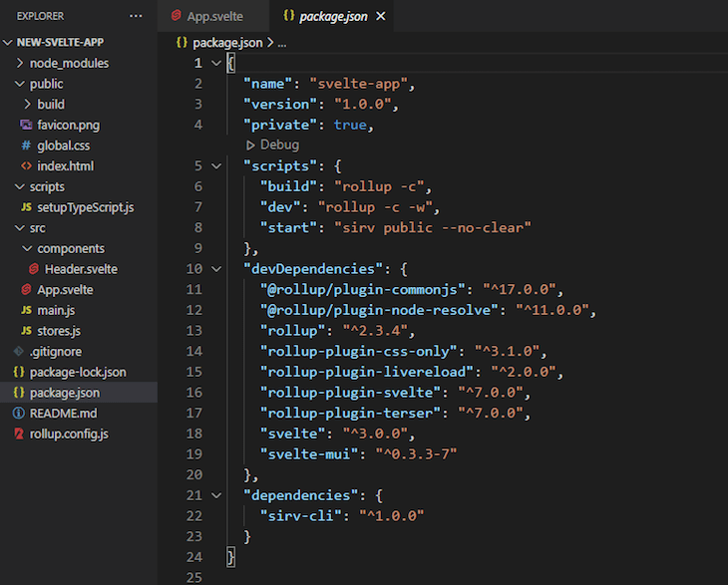Image resolution: width=728 pixels, height=585 pixels.
Task: Click the favicon.png image file icon
Action: coord(27,126)
